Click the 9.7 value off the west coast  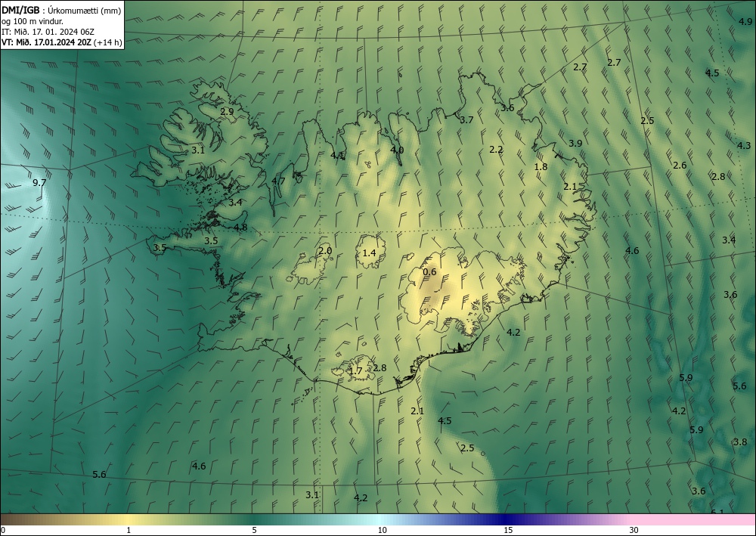tap(39, 183)
